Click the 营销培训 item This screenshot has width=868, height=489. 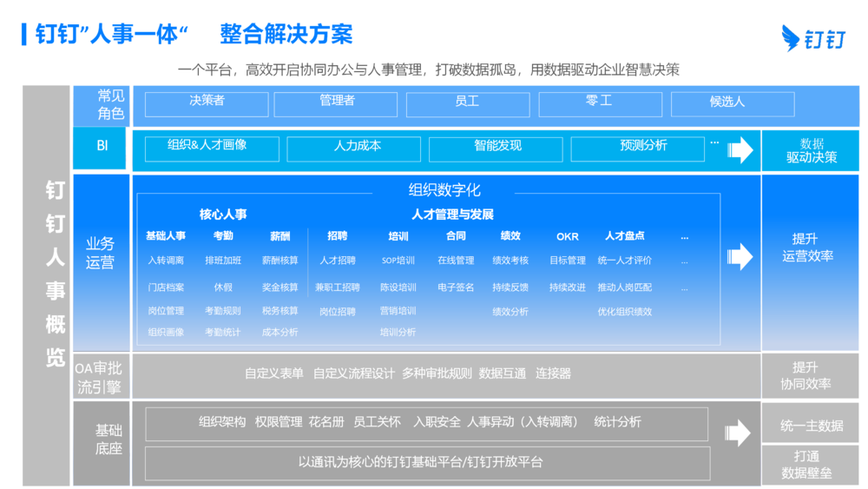398,311
